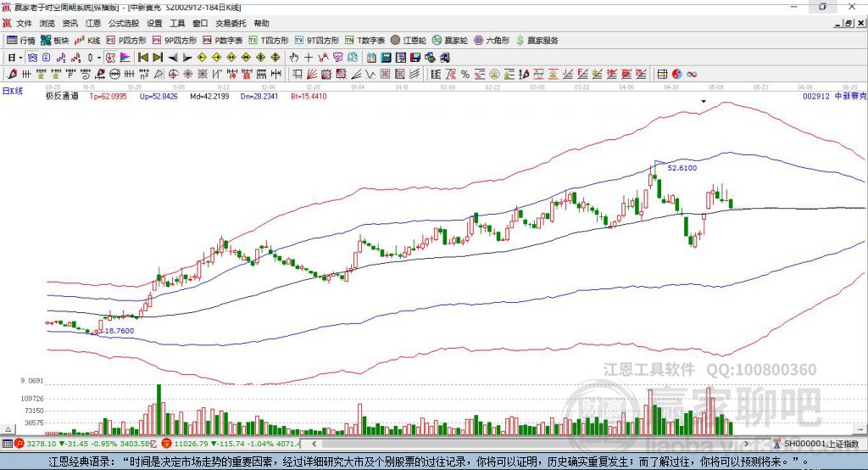This screenshot has height=470, width=868.
Task: Jump to first bar with skip-back icon
Action: (142, 57)
